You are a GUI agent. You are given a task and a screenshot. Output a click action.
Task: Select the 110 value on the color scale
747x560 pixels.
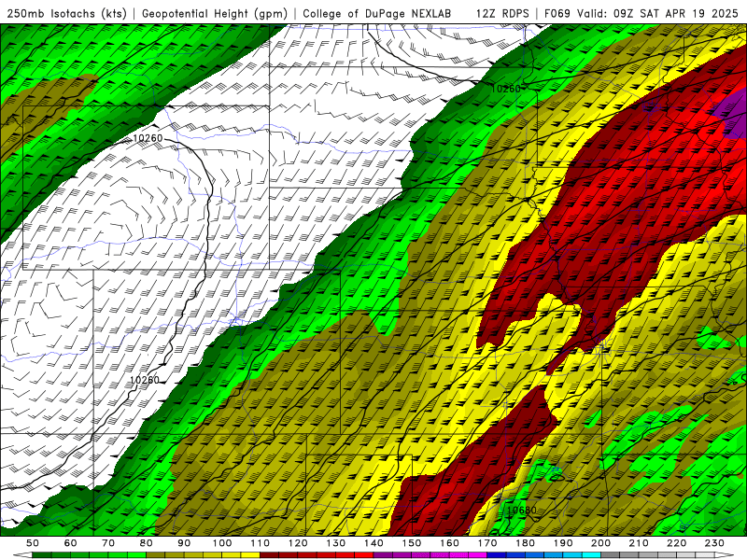click(x=261, y=543)
